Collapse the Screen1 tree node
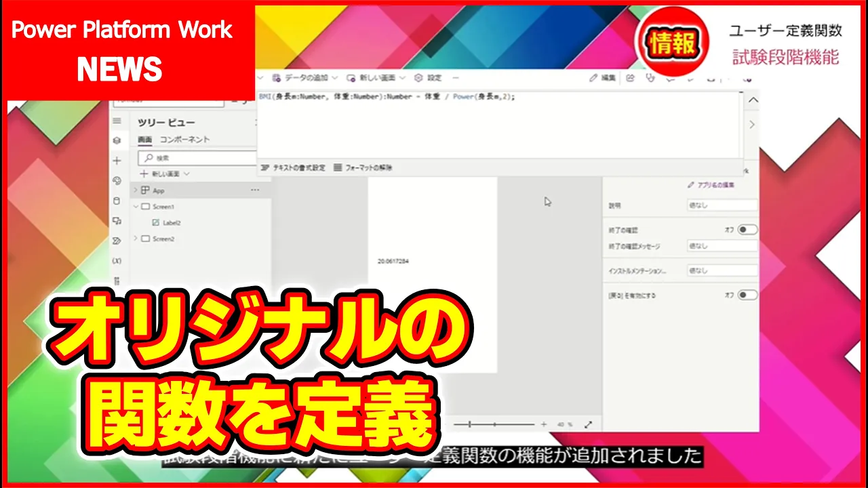The height and width of the screenshot is (488, 868). [x=136, y=207]
